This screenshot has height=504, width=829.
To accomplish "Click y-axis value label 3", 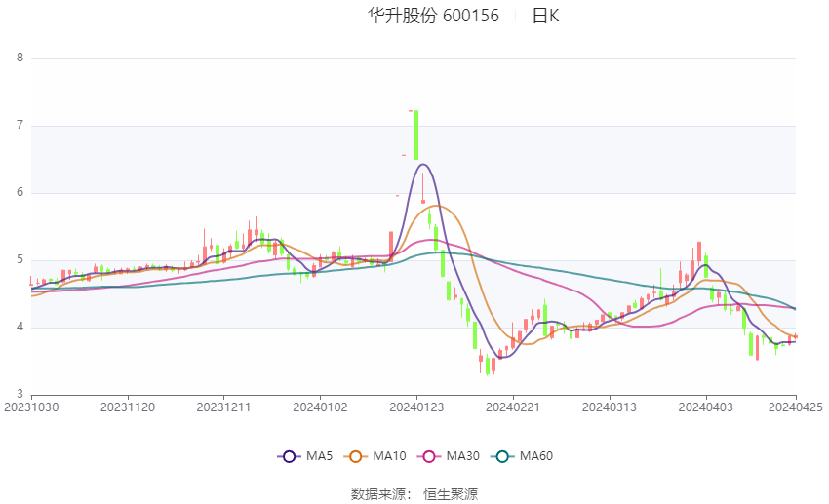I will point(20,394).
